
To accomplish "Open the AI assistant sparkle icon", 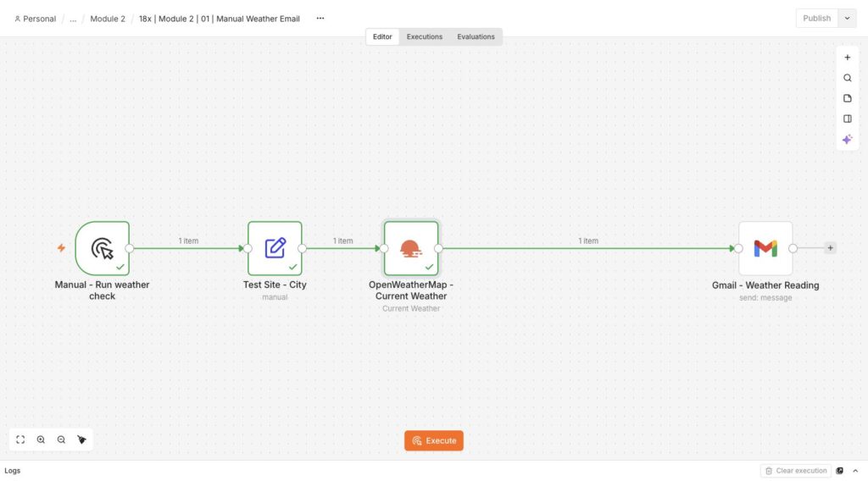I will click(x=847, y=140).
